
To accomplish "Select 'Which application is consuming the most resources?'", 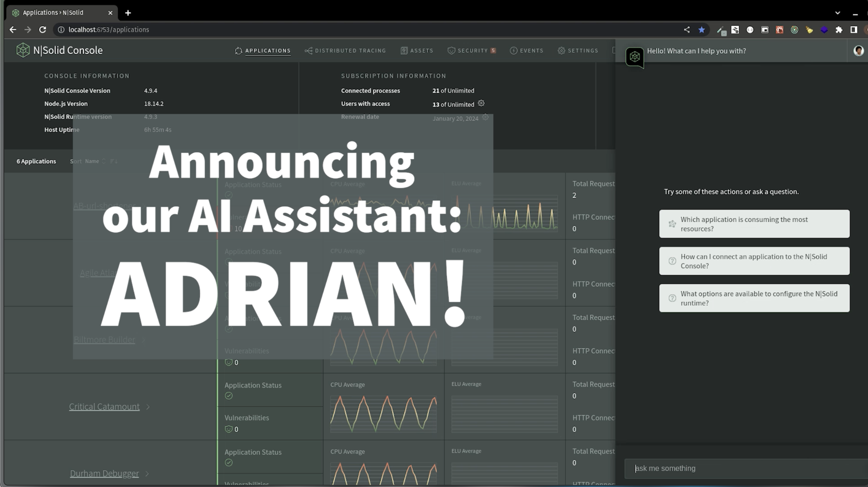I will coord(754,224).
